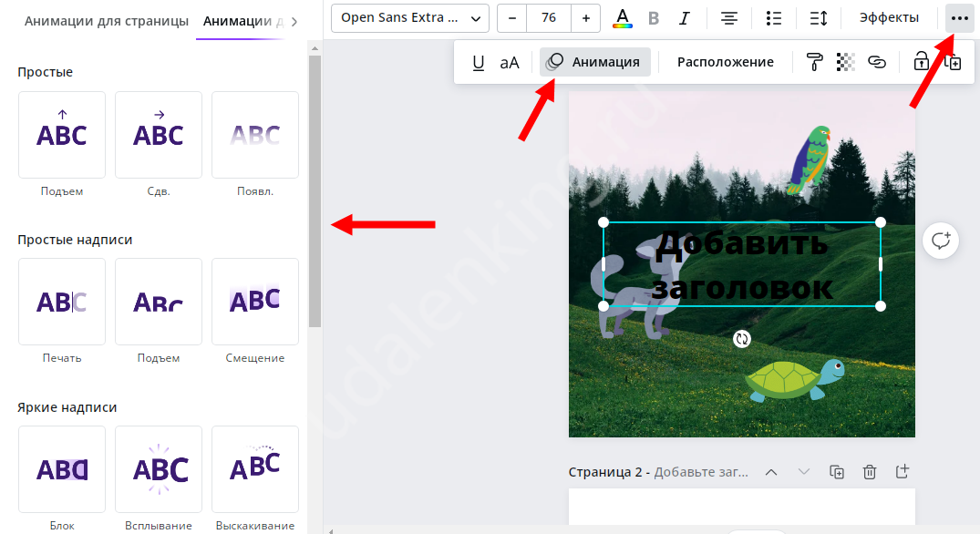
Task: Toggle italic text formatting
Action: [x=685, y=18]
